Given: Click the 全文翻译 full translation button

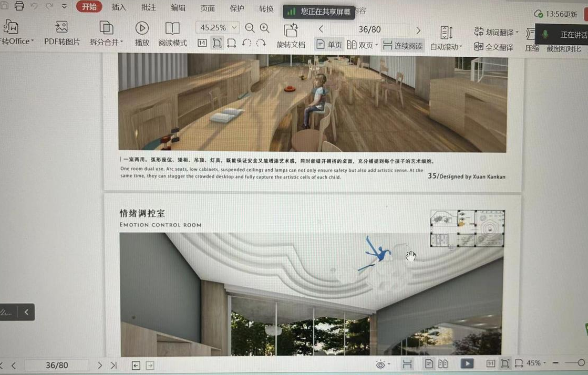Looking at the screenshot, I should (x=493, y=47).
